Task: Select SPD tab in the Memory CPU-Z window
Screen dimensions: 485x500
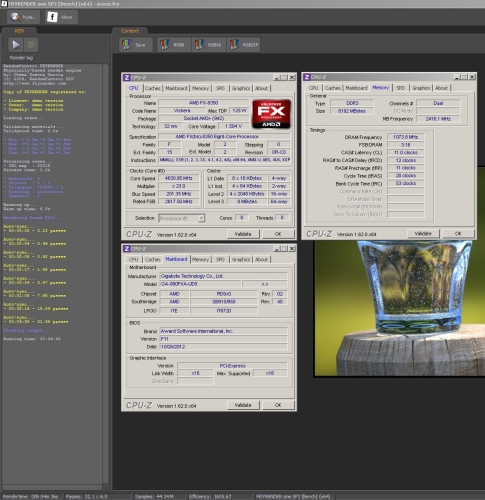Action: pyautogui.click(x=400, y=88)
